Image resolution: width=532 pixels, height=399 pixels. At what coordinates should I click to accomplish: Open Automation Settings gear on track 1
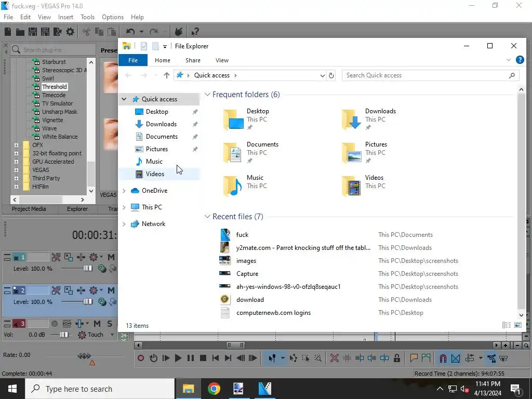[94, 257]
